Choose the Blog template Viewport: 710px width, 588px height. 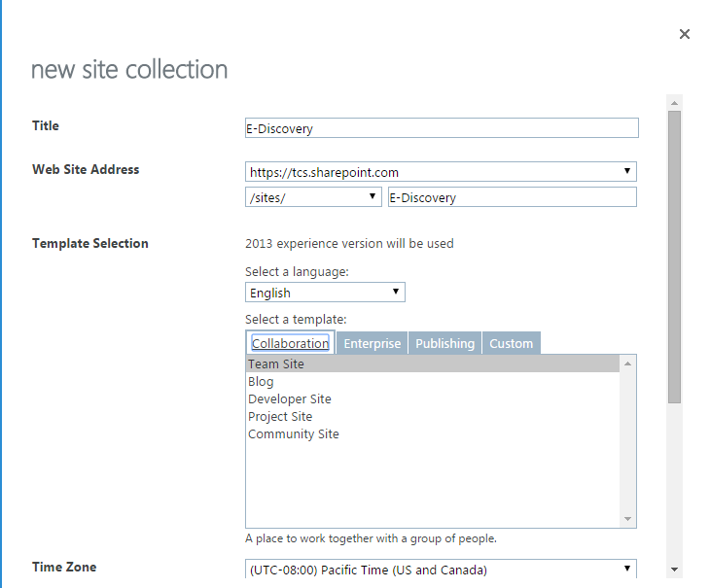261,382
